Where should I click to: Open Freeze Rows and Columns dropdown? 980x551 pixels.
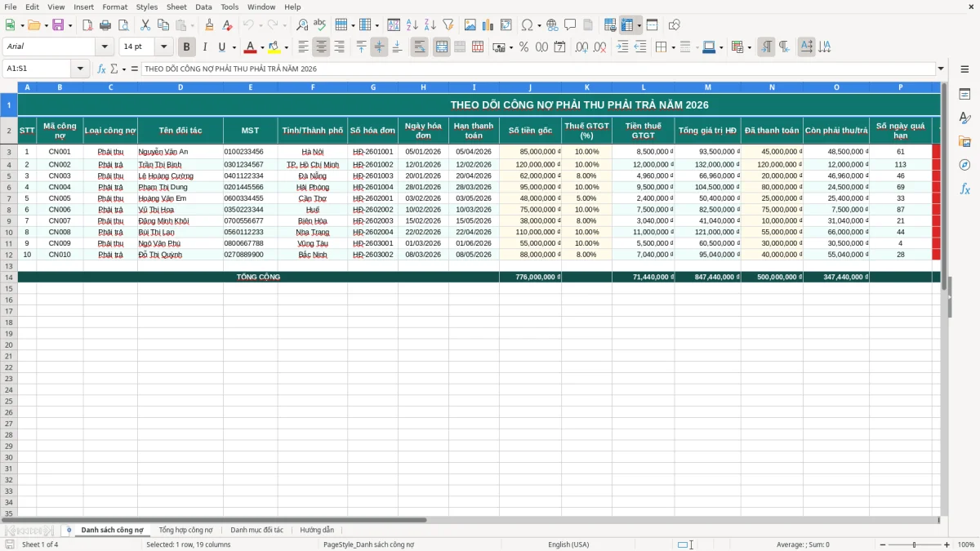pos(639,25)
